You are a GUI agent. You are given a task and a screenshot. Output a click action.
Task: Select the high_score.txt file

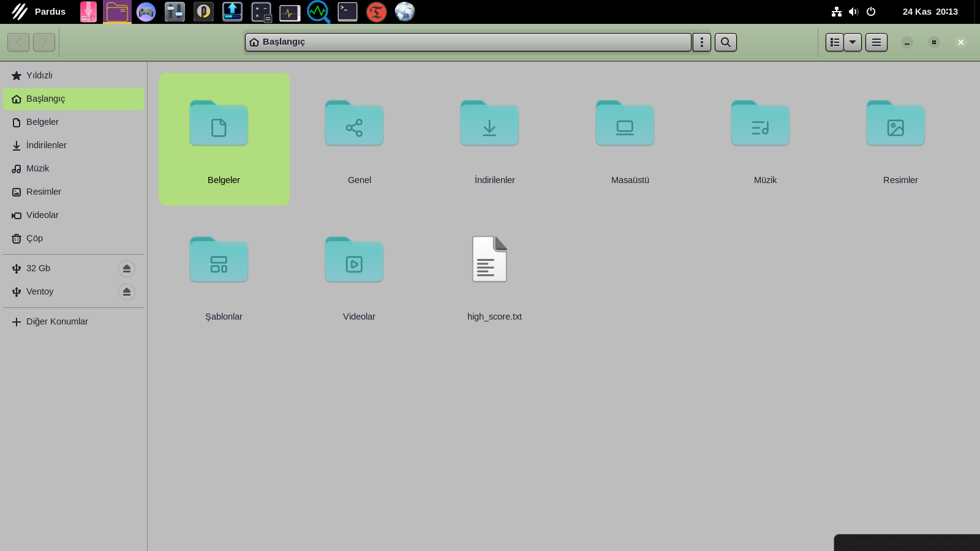click(x=489, y=260)
